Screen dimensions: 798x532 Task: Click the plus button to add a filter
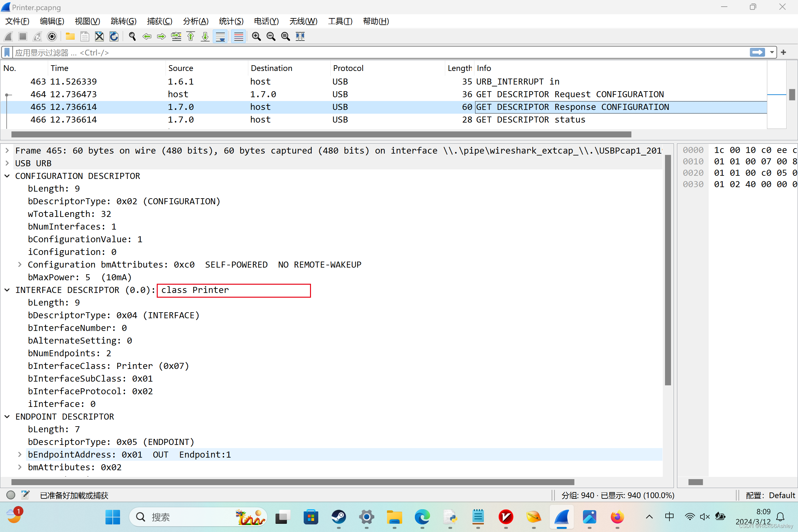(783, 52)
